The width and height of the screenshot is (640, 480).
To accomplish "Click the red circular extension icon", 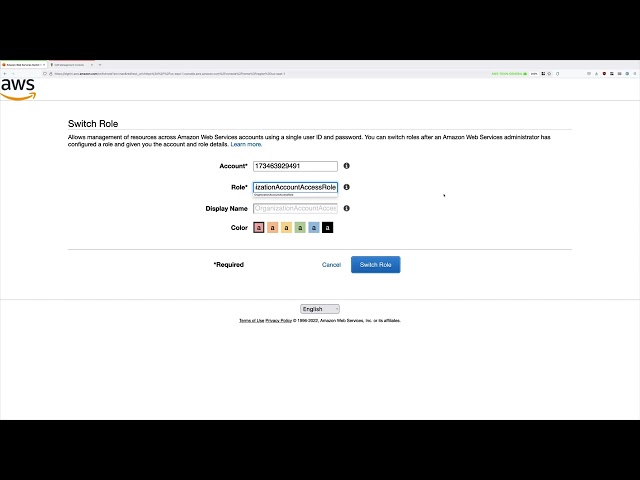I will click(604, 73).
